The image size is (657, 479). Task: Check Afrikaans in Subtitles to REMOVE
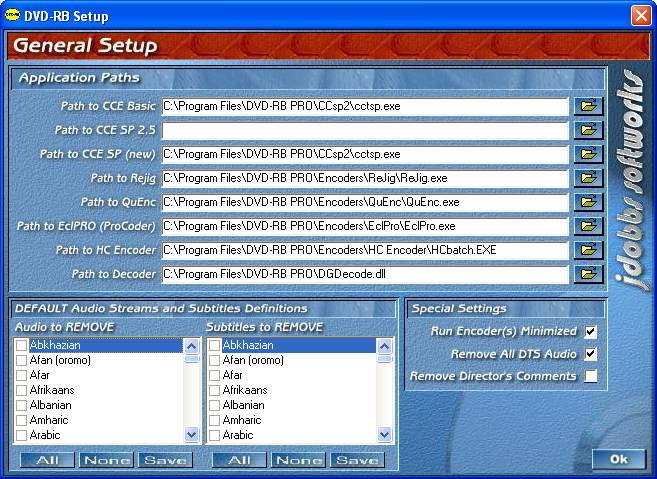pyautogui.click(x=215, y=390)
